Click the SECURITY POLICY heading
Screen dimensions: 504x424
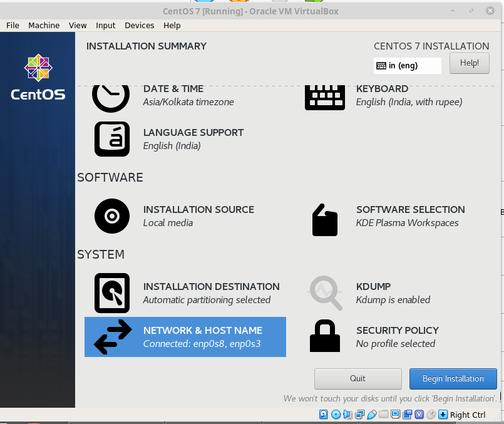398,331
